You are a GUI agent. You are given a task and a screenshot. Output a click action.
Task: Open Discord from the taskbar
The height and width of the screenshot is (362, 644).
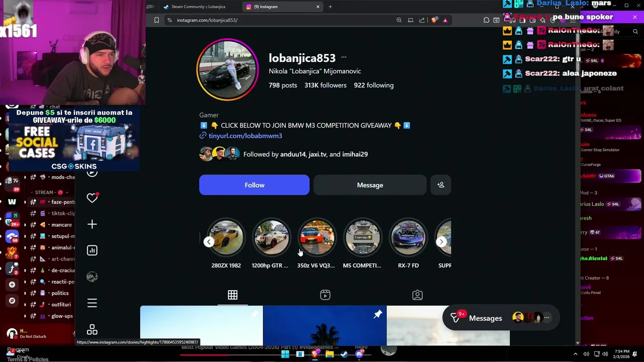click(359, 354)
